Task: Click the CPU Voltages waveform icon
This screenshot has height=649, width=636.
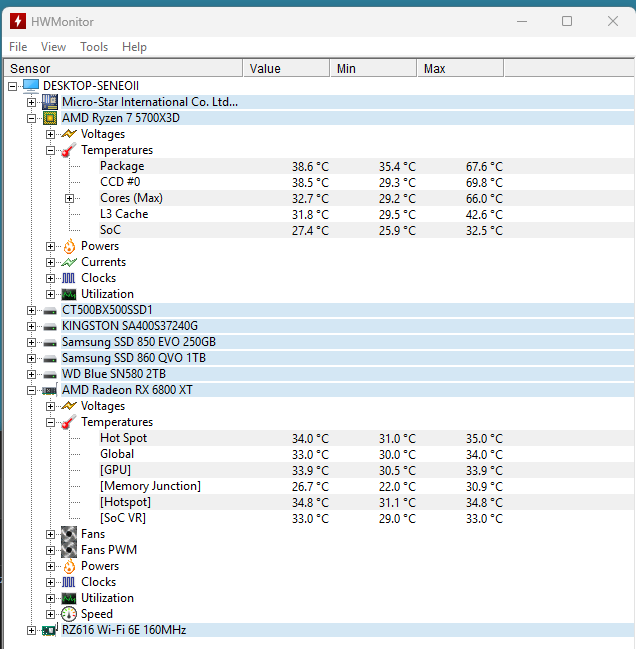Action: click(x=69, y=134)
